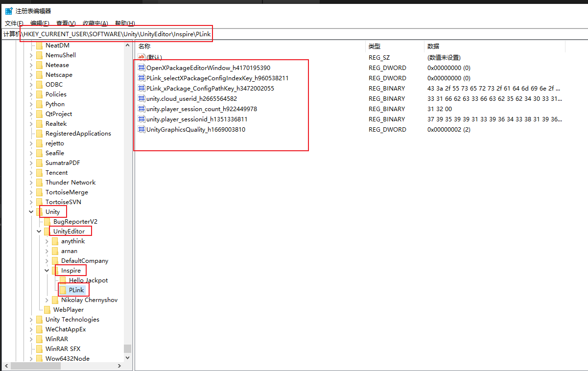
Task: Open the 收藏夹(A) menu
Action: (95, 23)
